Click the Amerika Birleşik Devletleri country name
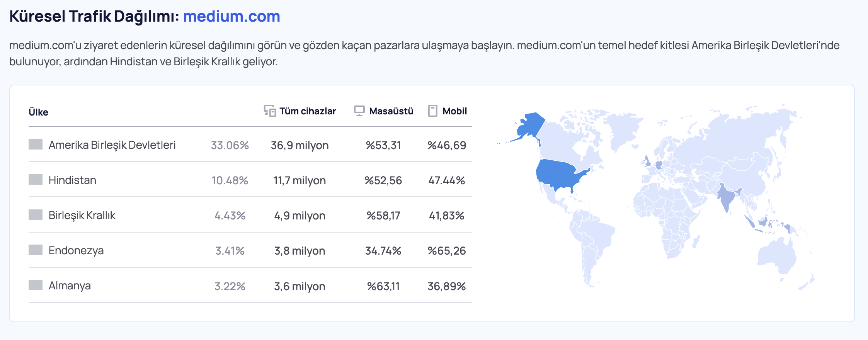The width and height of the screenshot is (868, 340). pos(112,145)
